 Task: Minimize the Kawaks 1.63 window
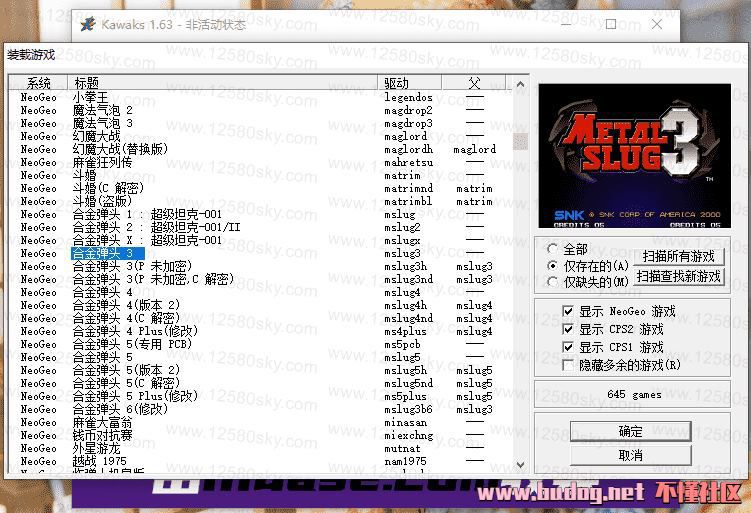566,24
